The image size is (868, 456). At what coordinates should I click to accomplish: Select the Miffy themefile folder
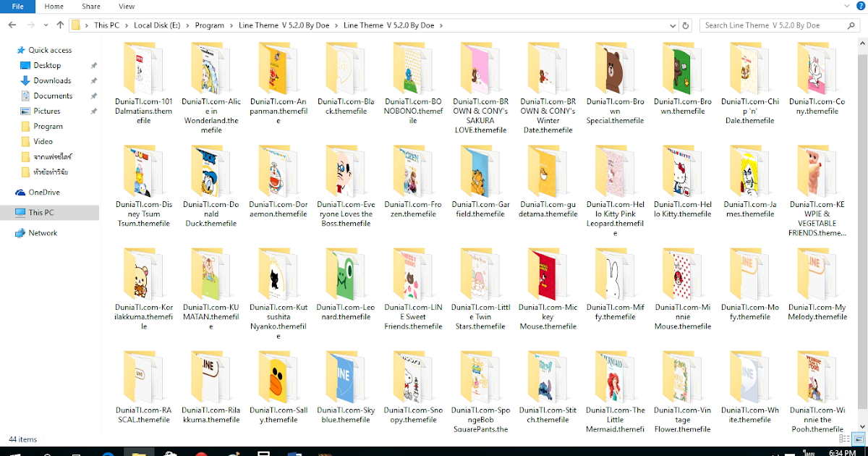(615, 283)
